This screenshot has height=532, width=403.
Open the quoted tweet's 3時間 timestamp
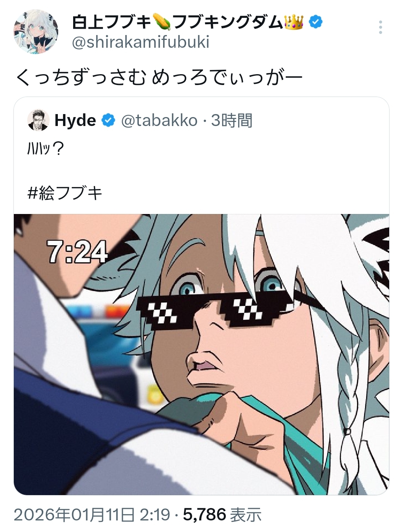pyautogui.click(x=232, y=120)
